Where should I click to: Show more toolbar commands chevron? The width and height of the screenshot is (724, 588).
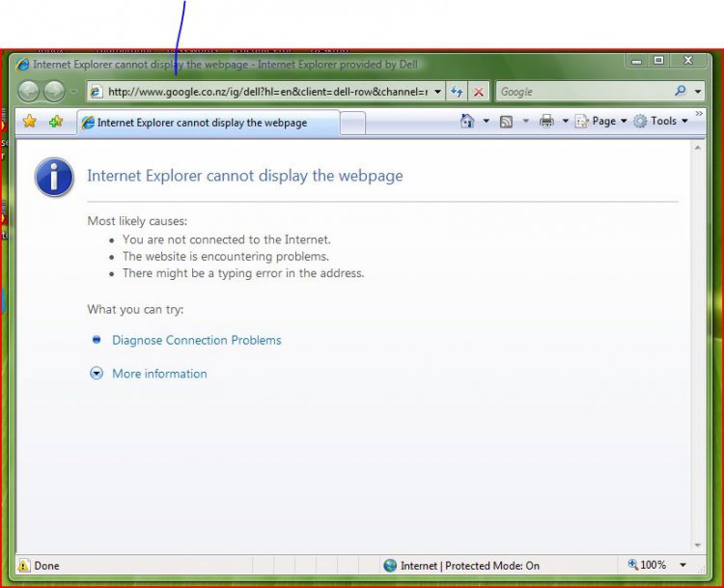pos(699,114)
